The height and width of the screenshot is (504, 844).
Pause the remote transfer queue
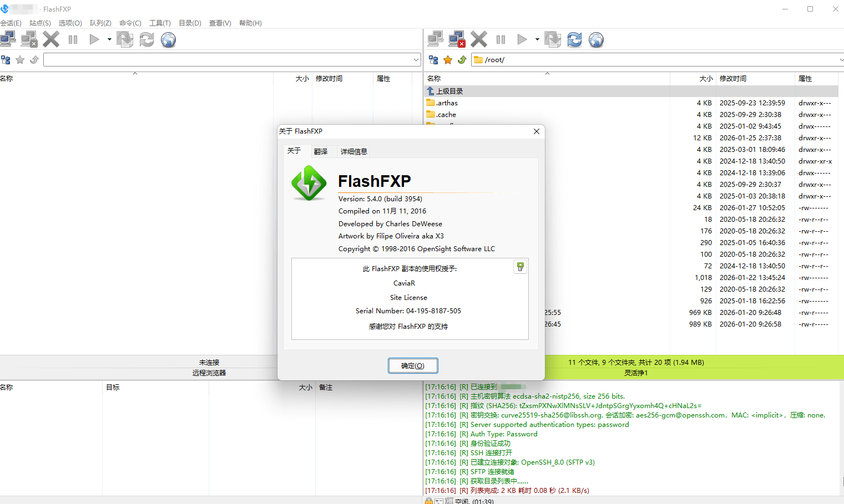coord(500,39)
